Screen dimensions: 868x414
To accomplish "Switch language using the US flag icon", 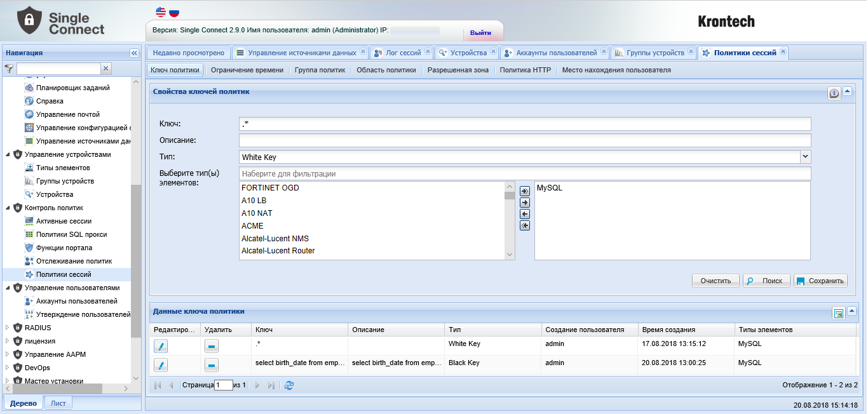I will click(x=161, y=12).
